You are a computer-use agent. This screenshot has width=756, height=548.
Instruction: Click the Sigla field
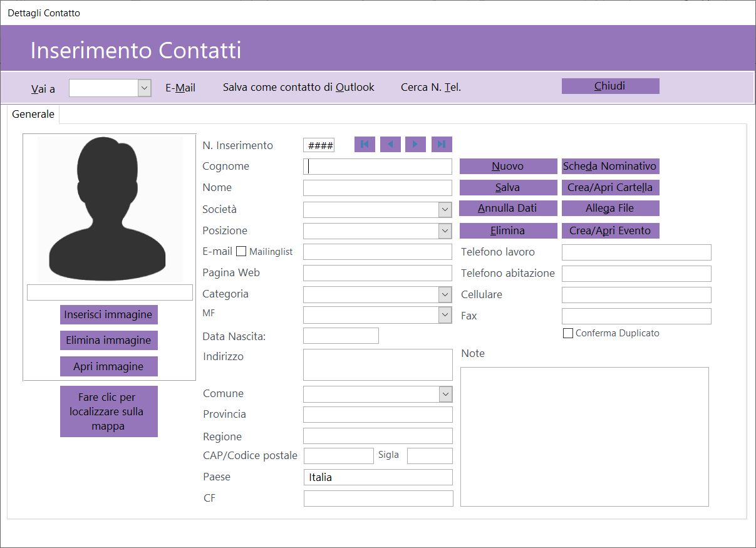[430, 456]
